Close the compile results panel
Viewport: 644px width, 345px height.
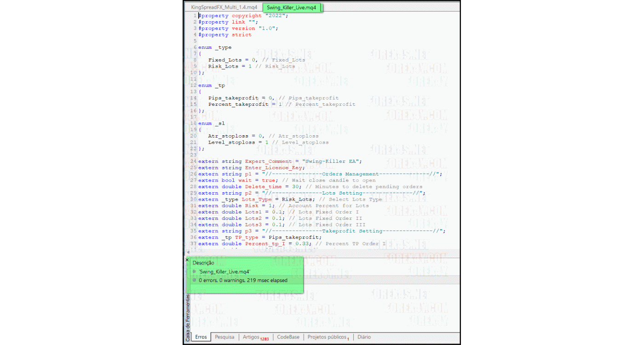click(x=187, y=260)
